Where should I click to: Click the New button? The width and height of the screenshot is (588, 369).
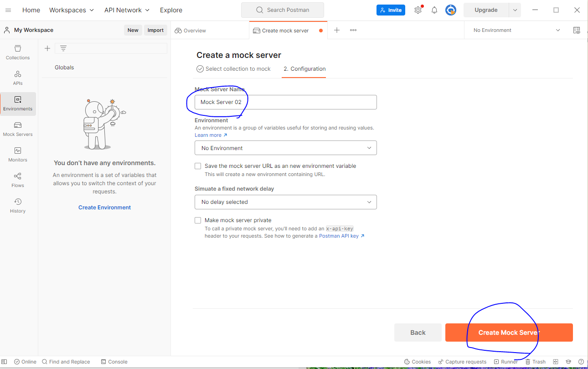(x=133, y=30)
